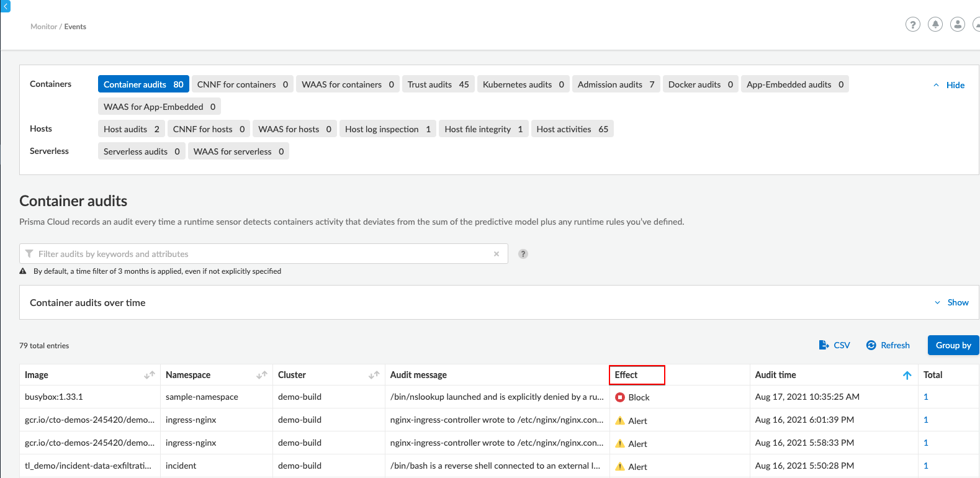Click the Alert icon in the incident row
The width and height of the screenshot is (980, 478).
click(619, 467)
